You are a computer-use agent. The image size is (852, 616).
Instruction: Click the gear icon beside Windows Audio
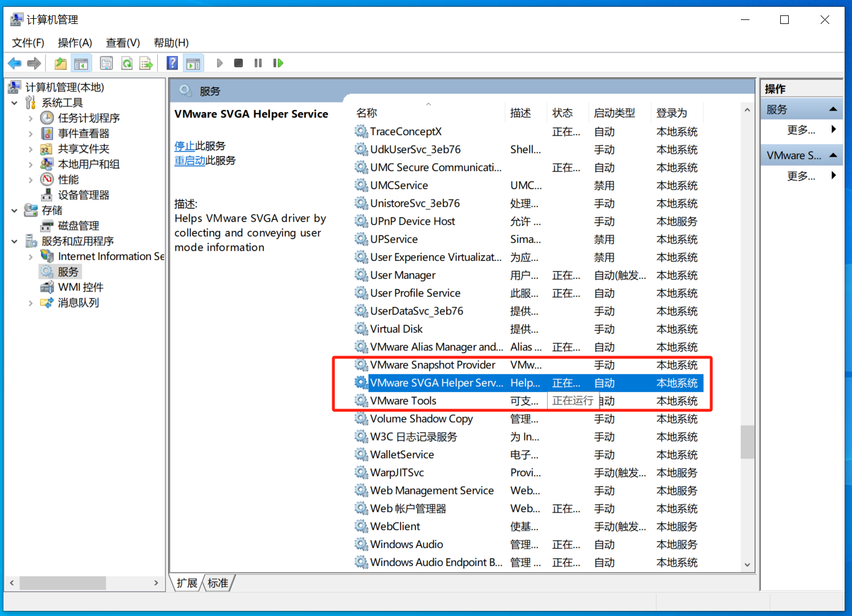click(361, 544)
